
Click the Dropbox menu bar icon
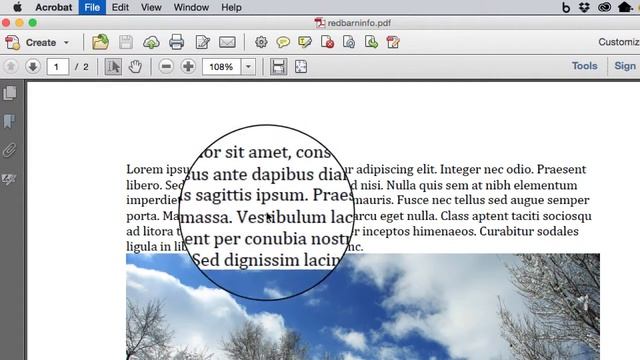pyautogui.click(x=584, y=7)
